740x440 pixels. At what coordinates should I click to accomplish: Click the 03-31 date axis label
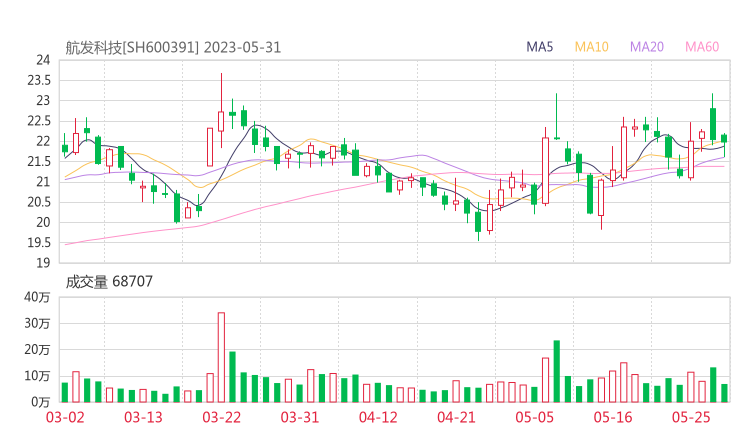click(x=300, y=417)
